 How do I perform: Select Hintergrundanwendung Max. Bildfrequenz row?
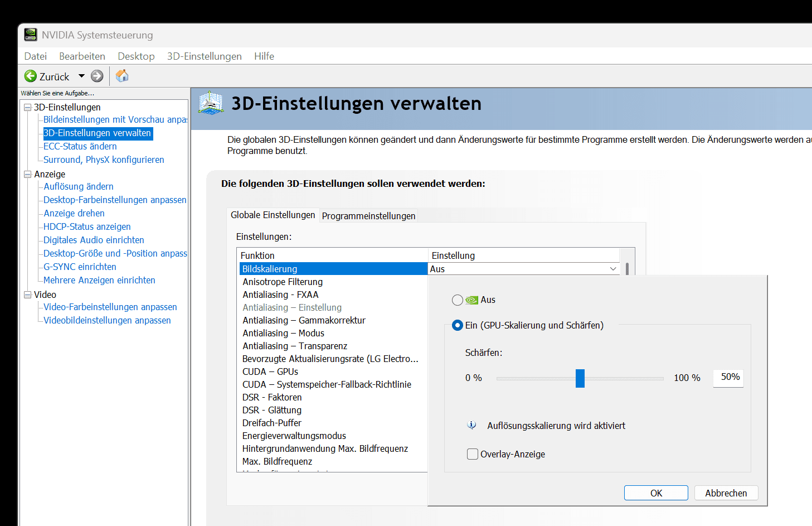coord(333,448)
